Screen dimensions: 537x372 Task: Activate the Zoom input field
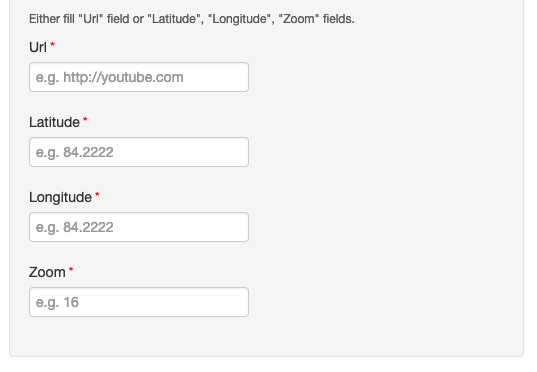tap(139, 302)
